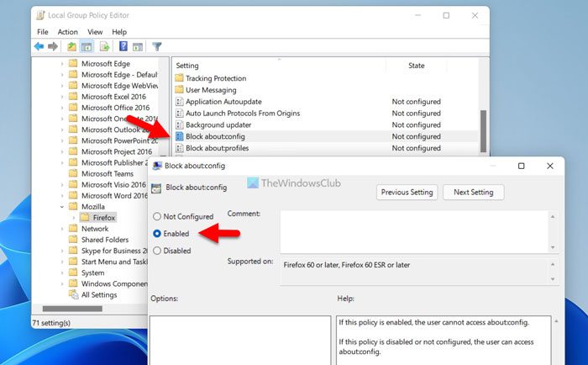Select the Enabled radio button
This screenshot has height=365, width=588.
pyautogui.click(x=157, y=234)
